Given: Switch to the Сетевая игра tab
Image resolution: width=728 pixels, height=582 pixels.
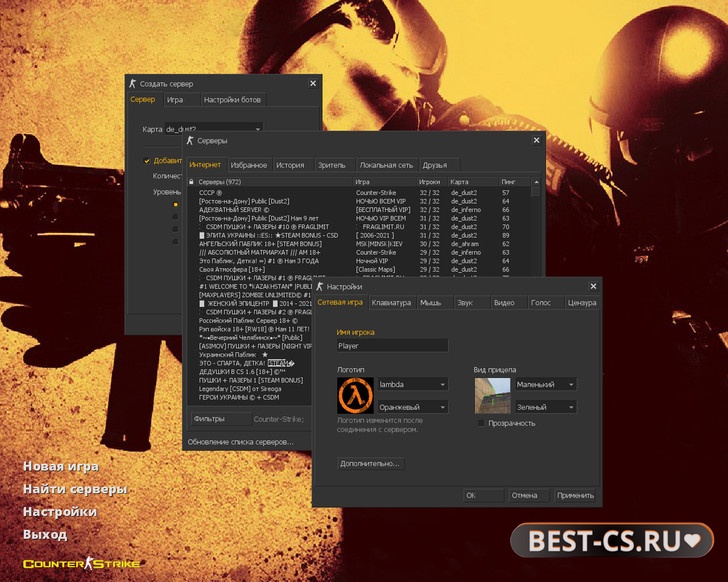Looking at the screenshot, I should (340, 303).
